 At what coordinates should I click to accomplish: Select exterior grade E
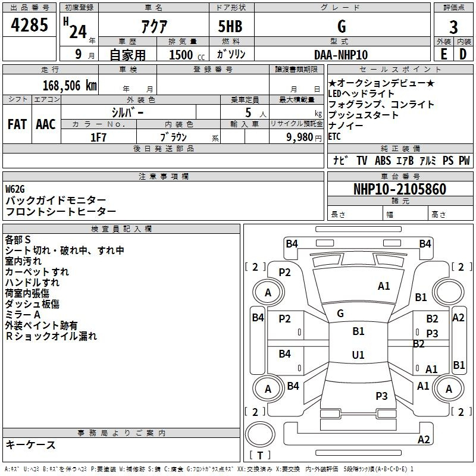(444, 54)
